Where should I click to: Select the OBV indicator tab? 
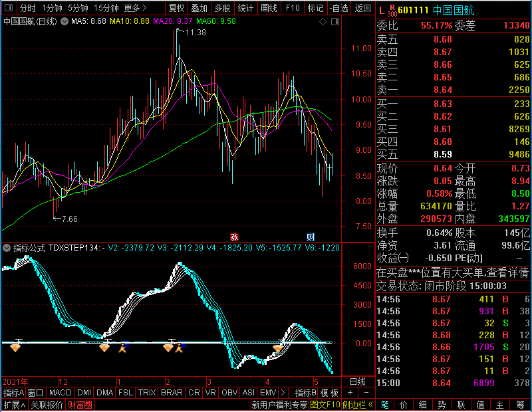(229, 393)
